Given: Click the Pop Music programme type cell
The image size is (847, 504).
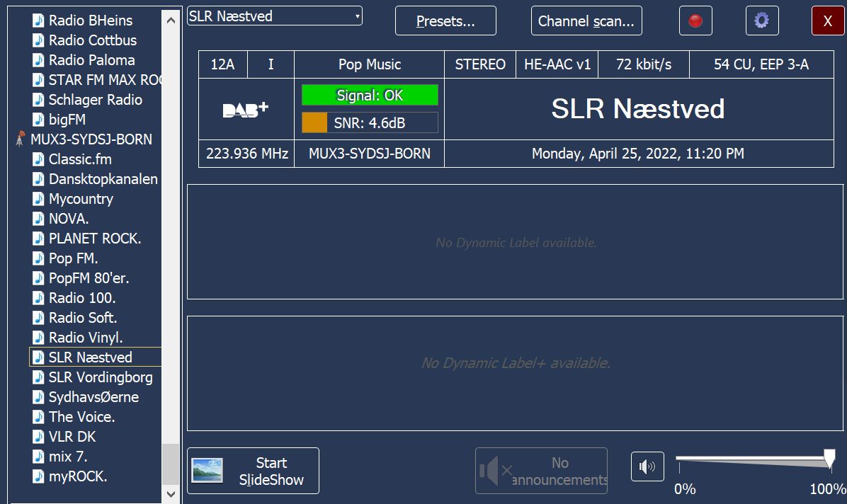Looking at the screenshot, I should pyautogui.click(x=370, y=64).
